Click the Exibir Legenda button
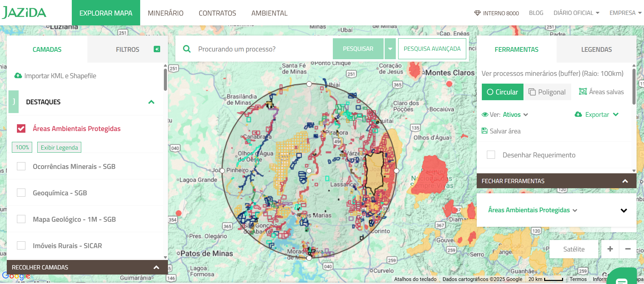 (x=59, y=147)
